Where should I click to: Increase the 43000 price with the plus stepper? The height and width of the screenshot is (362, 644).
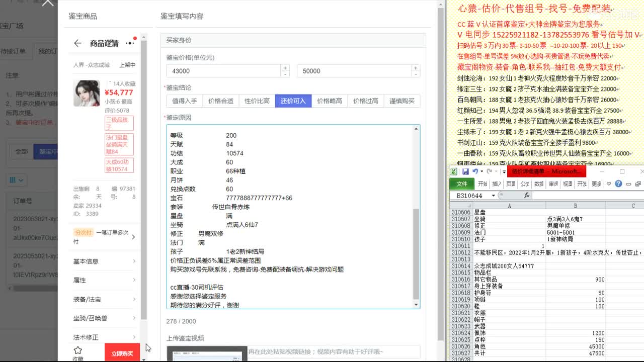285,67
